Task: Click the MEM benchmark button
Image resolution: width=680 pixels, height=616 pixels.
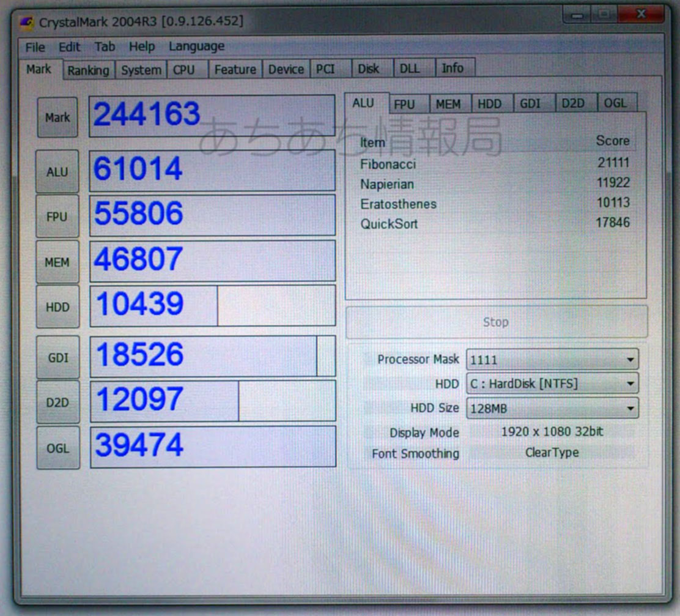Action: tap(57, 262)
